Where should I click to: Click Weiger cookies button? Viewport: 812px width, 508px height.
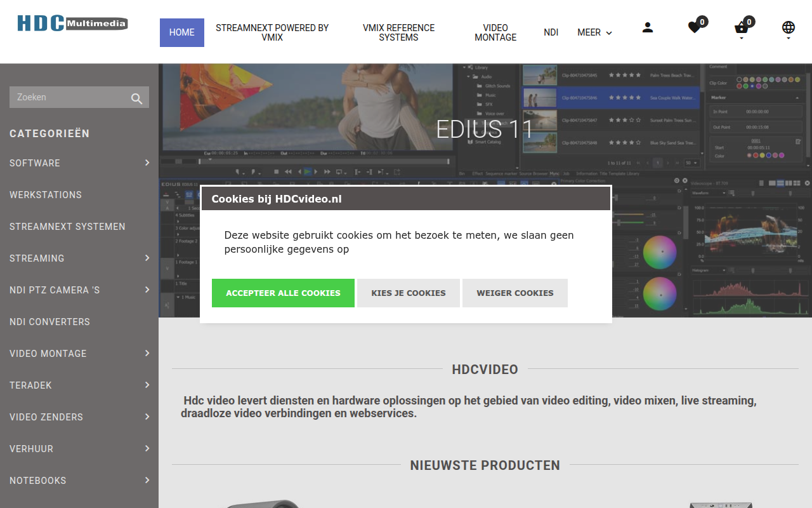tap(515, 293)
